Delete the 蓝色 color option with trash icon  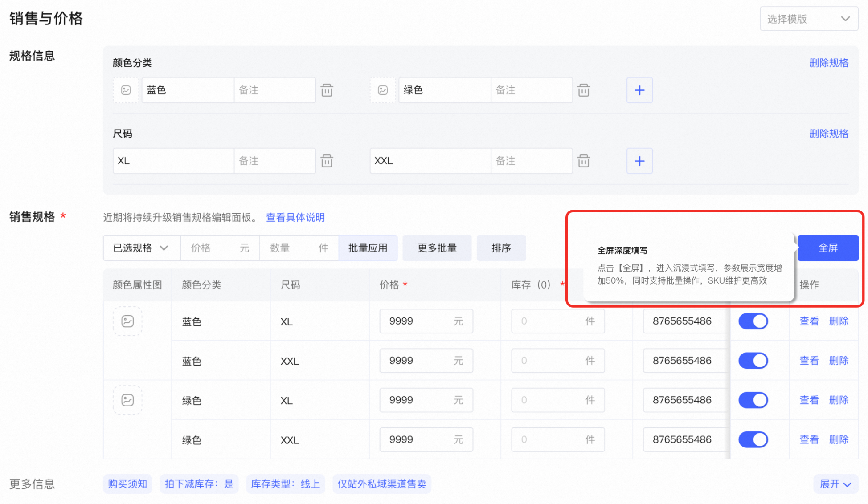pyautogui.click(x=327, y=90)
